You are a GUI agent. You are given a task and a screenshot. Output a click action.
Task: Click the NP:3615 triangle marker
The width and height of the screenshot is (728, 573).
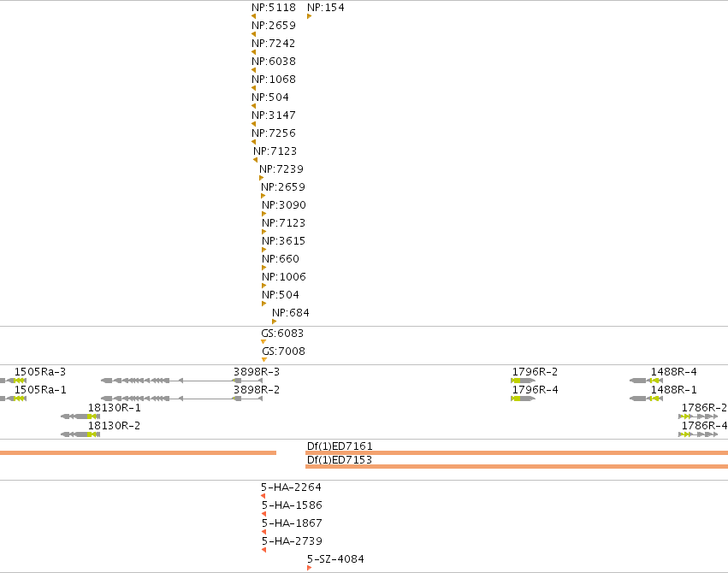click(x=263, y=250)
